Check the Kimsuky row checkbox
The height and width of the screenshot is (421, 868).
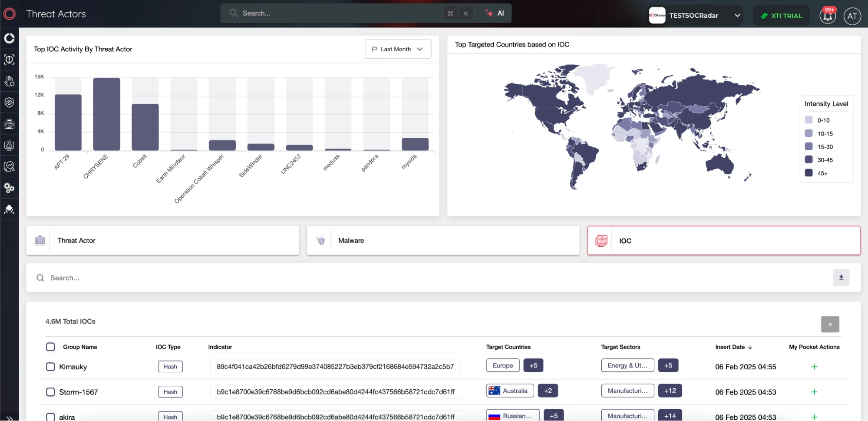point(50,367)
